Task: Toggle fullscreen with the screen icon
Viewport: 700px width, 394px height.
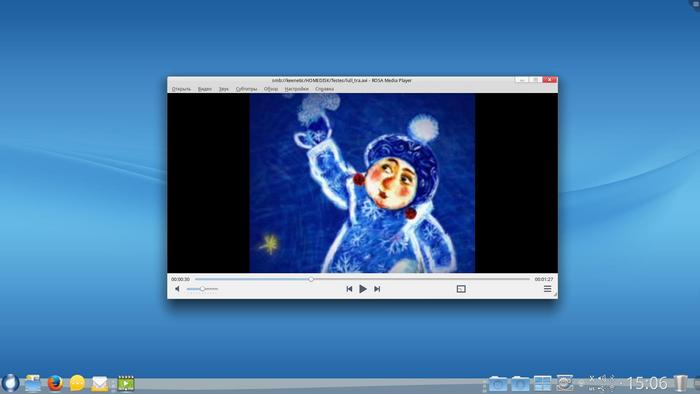Action: click(461, 289)
